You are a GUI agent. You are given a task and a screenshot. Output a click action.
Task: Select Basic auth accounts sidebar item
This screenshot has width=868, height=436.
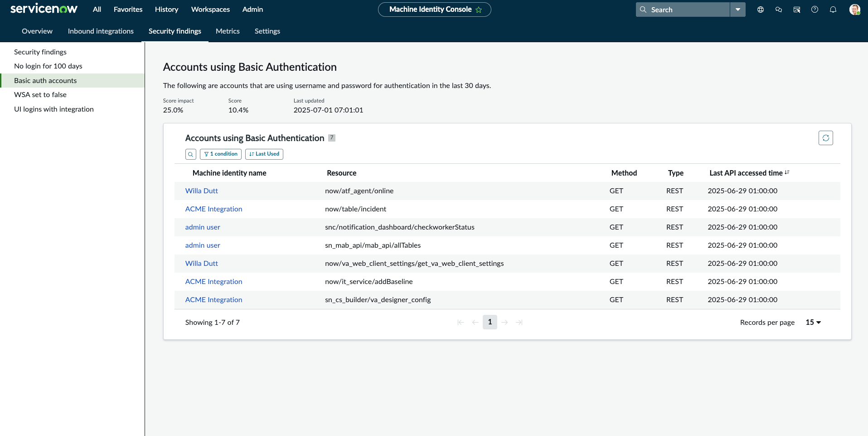[73, 80]
